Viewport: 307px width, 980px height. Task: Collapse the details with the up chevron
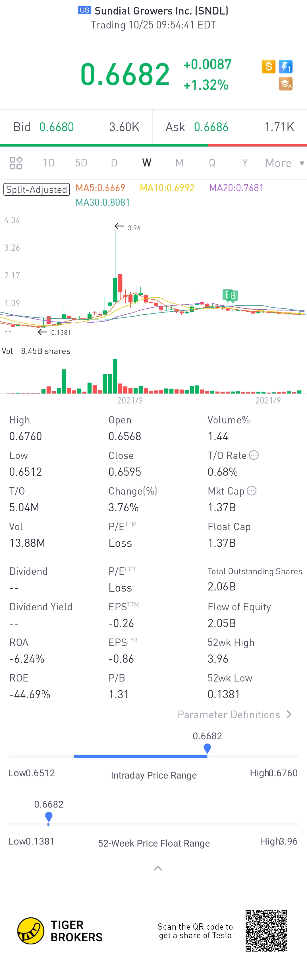pyautogui.click(x=158, y=868)
